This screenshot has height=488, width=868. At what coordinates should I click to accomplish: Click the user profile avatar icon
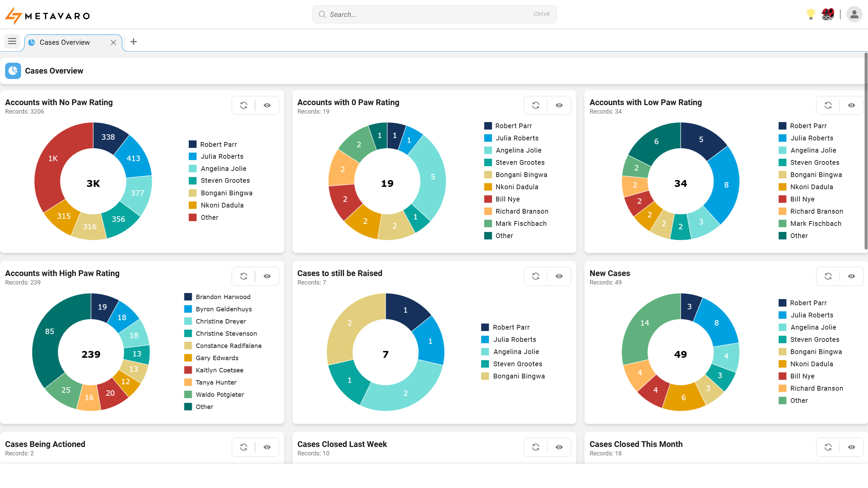click(854, 14)
